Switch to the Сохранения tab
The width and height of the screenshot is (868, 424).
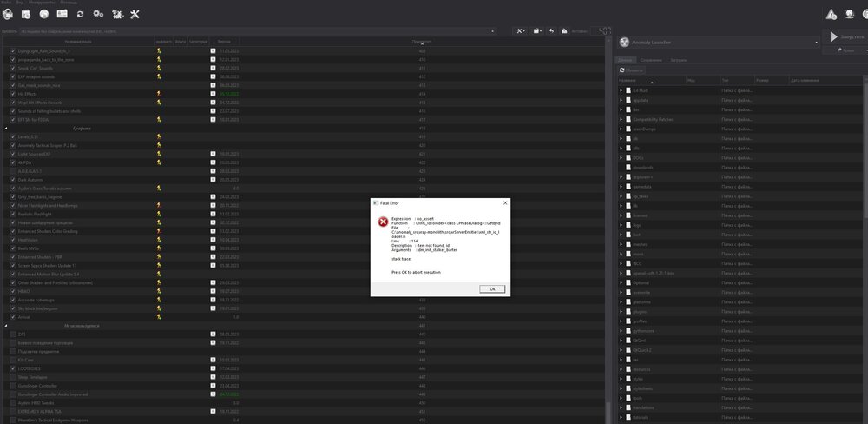coord(650,60)
